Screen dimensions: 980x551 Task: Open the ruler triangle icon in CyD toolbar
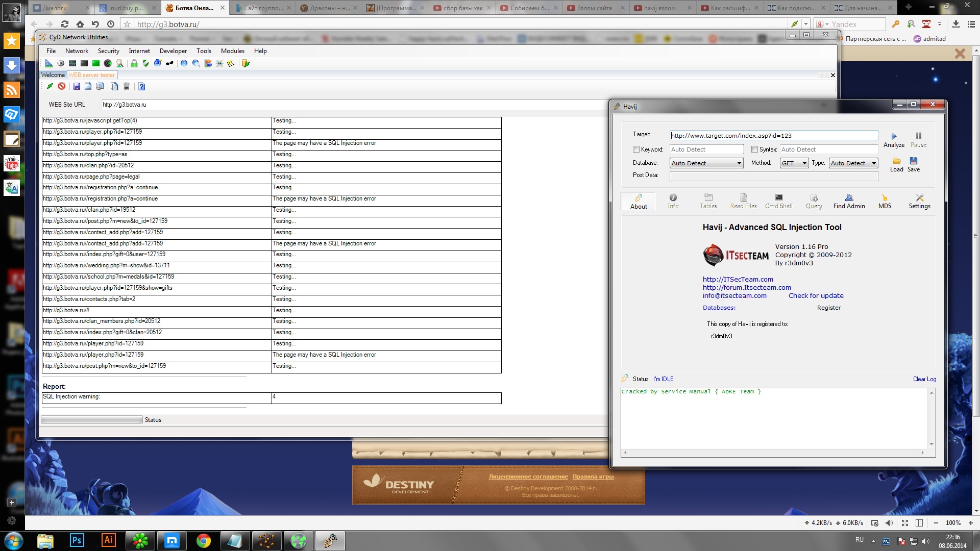click(49, 63)
